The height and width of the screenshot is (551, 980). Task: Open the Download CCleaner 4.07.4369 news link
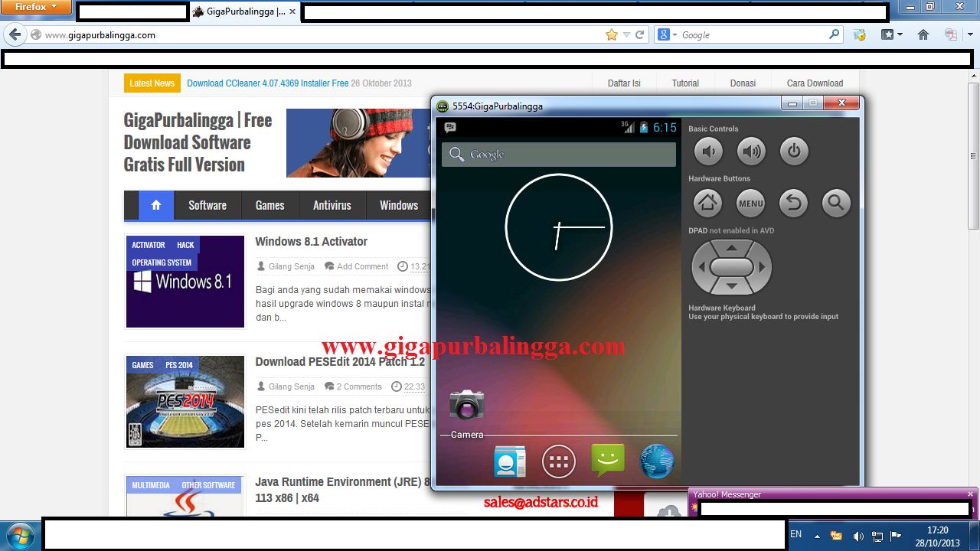tap(267, 83)
